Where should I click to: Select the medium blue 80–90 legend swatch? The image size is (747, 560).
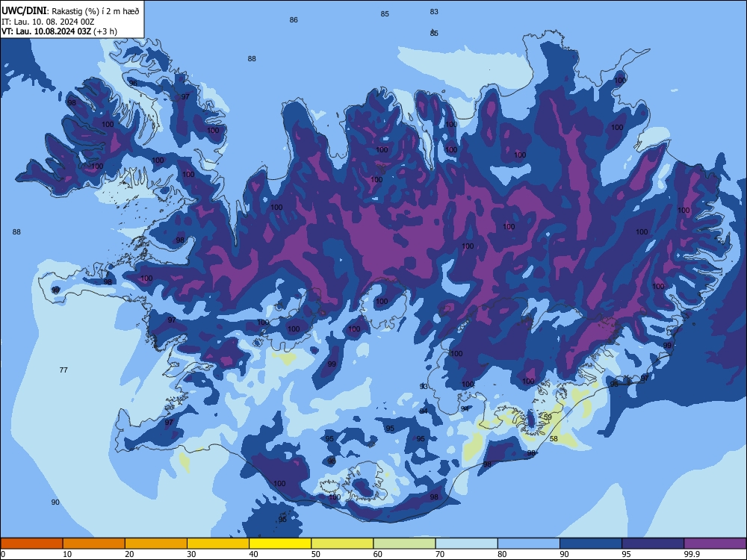(529, 544)
